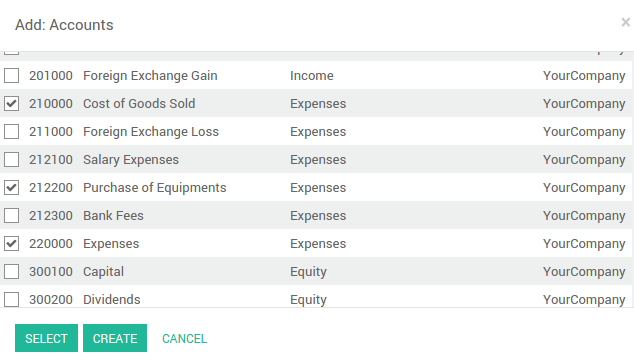This screenshot has width=634, height=362.
Task: Select account code 300100
Action: pos(51,271)
